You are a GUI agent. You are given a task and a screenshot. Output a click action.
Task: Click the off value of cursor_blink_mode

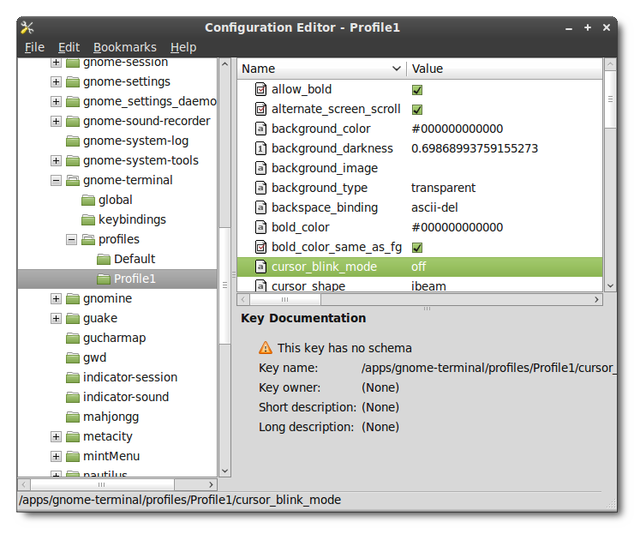tap(418, 267)
